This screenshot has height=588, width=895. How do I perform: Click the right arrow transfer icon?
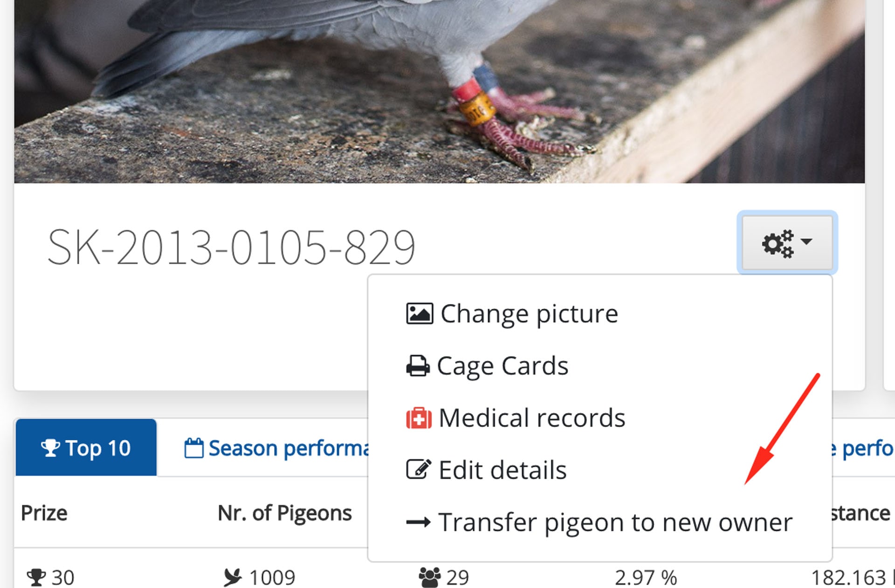click(x=418, y=522)
